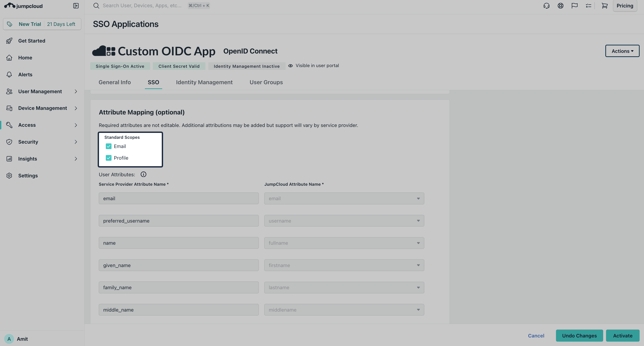Open support headset icon in top bar
This screenshot has width=644, height=346.
(x=547, y=5)
